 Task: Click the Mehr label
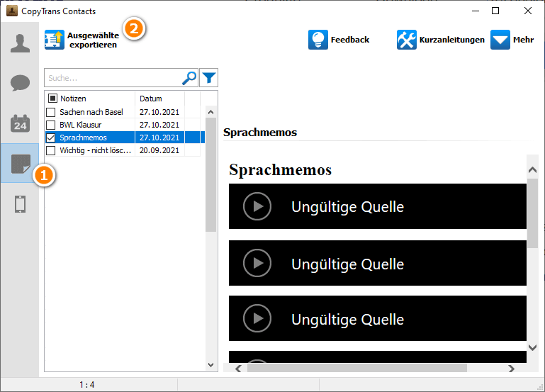coord(524,40)
